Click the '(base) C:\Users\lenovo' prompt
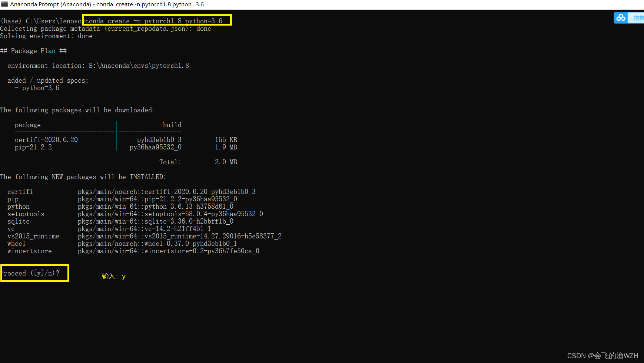 (41, 21)
